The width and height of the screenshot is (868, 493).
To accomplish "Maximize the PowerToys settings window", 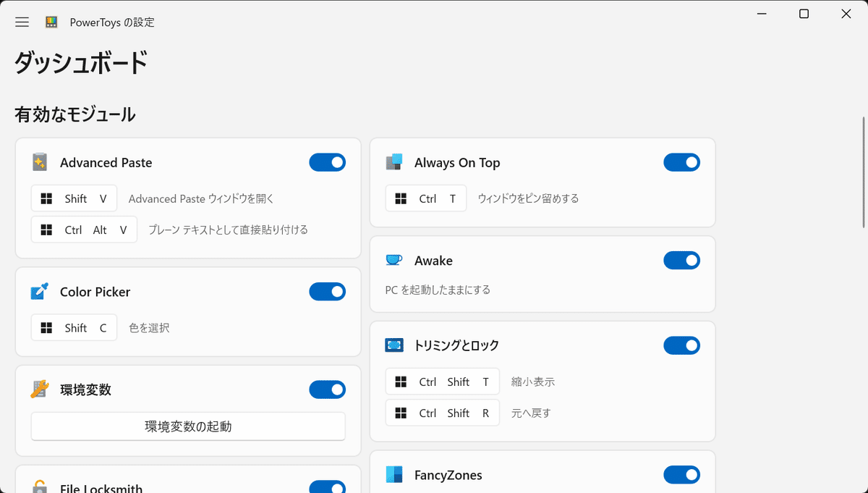I will click(804, 14).
